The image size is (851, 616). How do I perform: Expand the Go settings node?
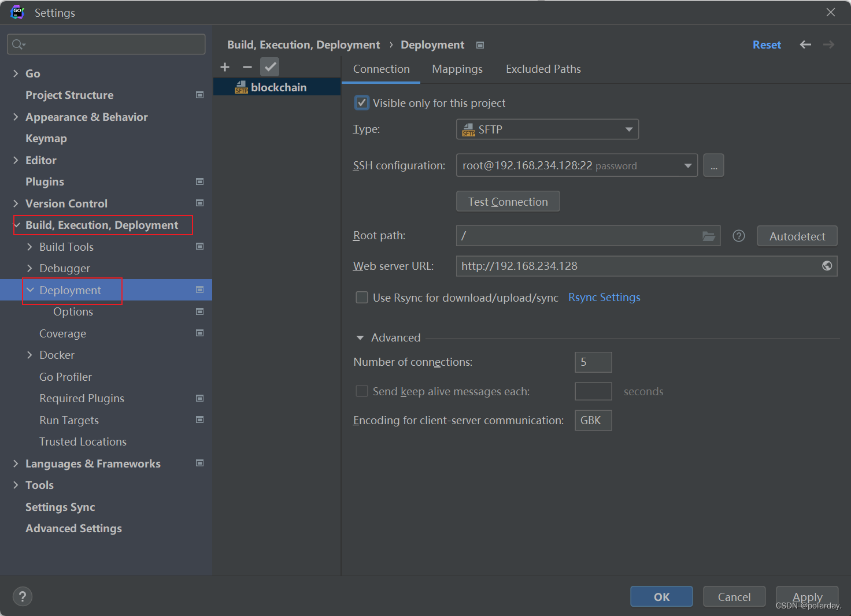point(16,73)
